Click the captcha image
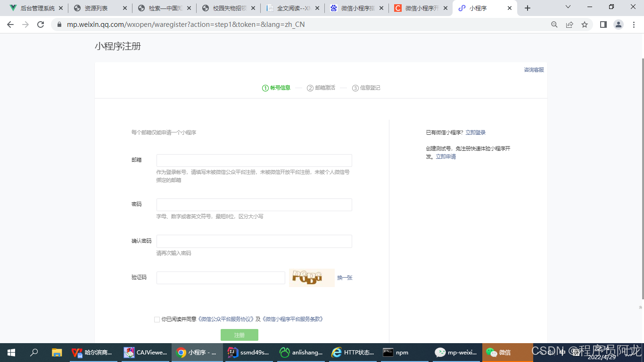644x362 pixels. 312,278
